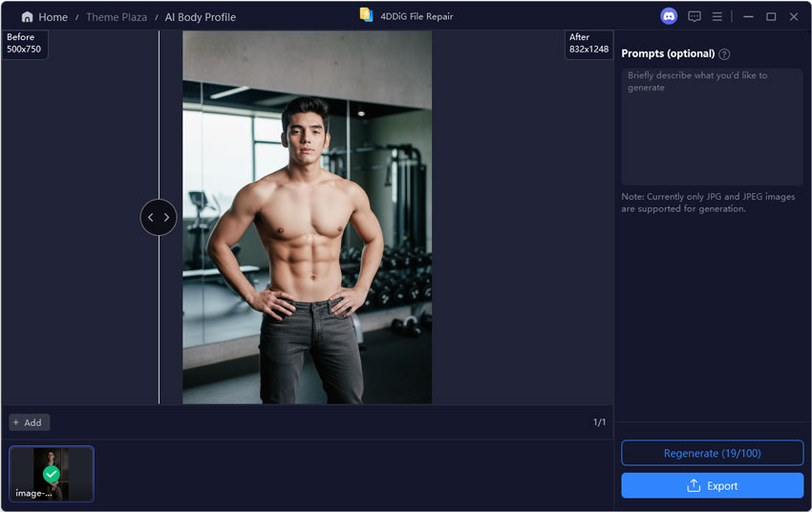Select the image thumbnail in the filmstrip
The height and width of the screenshot is (512, 812).
(x=52, y=474)
